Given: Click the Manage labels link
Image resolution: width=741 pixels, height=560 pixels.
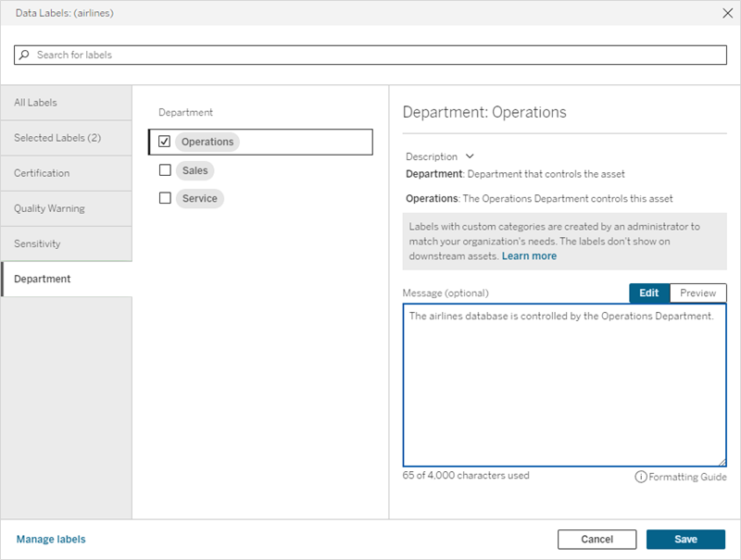Looking at the screenshot, I should tap(51, 539).
